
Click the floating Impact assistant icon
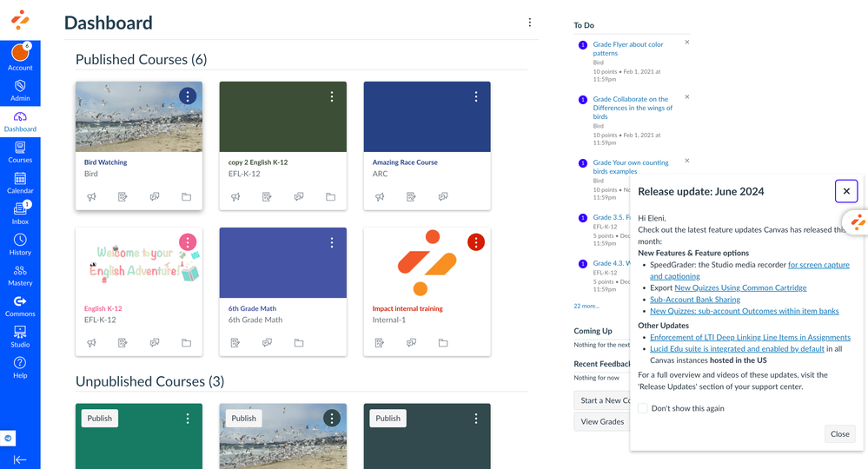click(858, 221)
